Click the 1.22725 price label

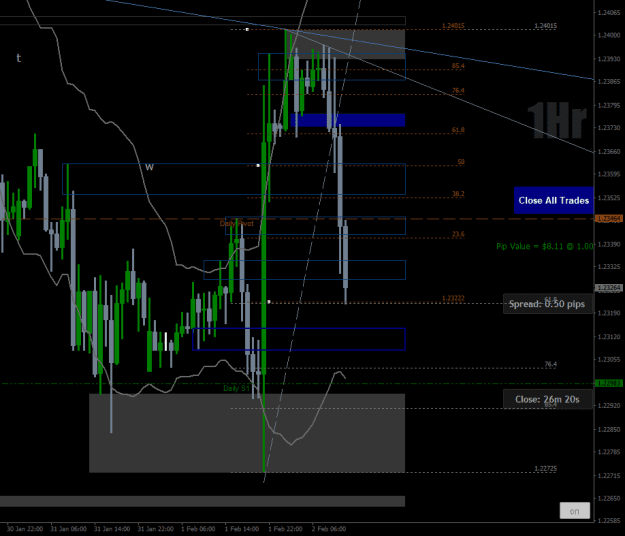tap(546, 468)
